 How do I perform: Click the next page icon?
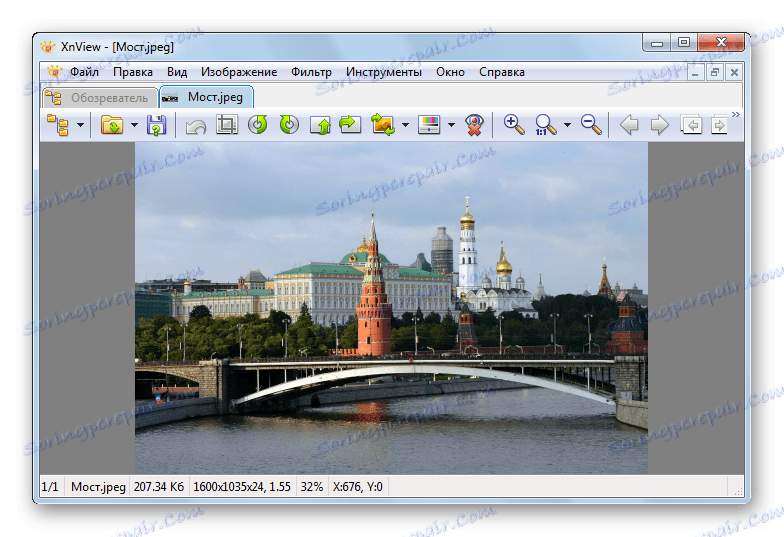click(719, 125)
